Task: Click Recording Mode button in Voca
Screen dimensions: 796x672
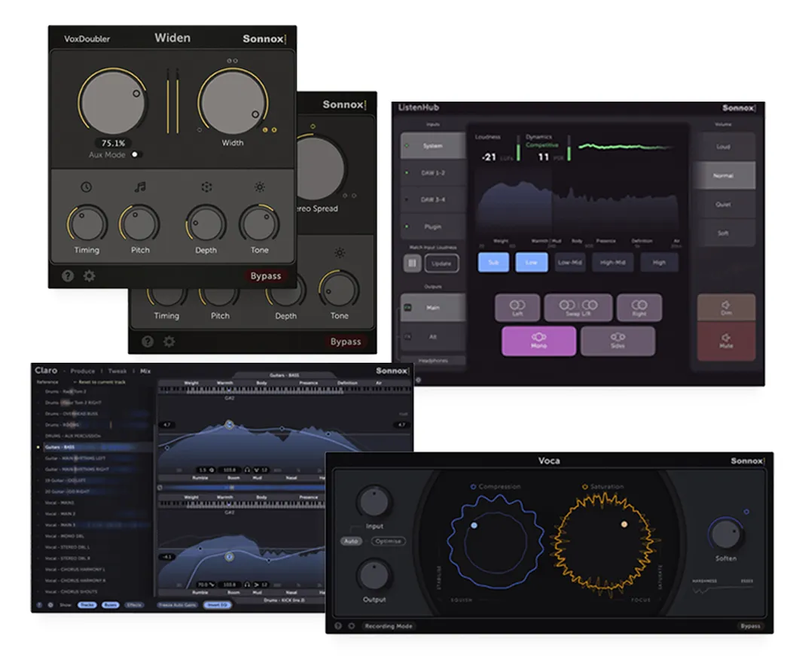Action: [389, 626]
